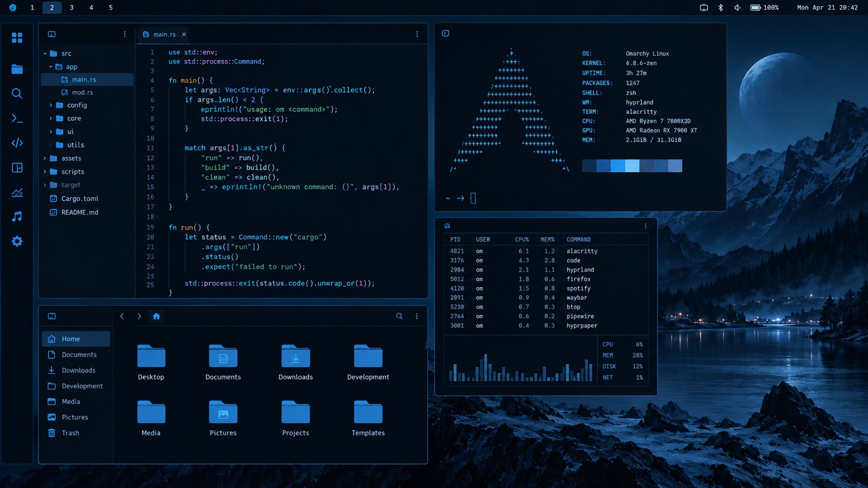Viewport: 868px width, 488px height.
Task: Go to home via breadcrumb house icon
Action: (x=156, y=316)
